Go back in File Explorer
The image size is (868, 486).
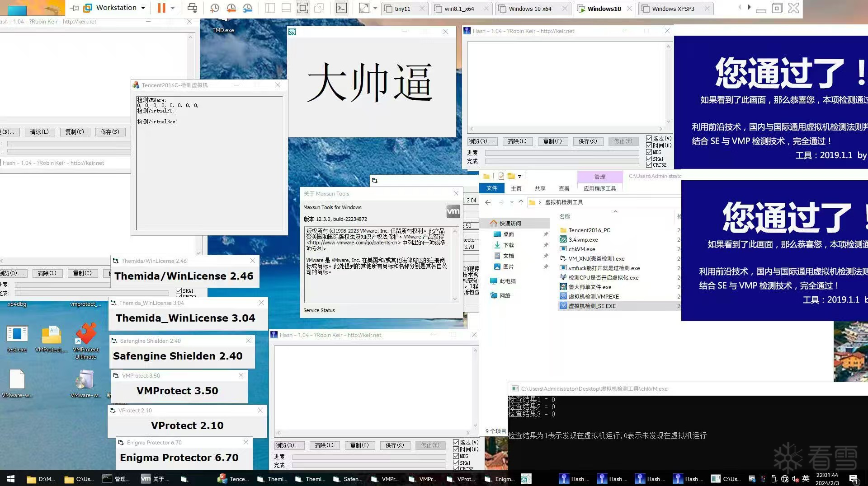tap(488, 202)
